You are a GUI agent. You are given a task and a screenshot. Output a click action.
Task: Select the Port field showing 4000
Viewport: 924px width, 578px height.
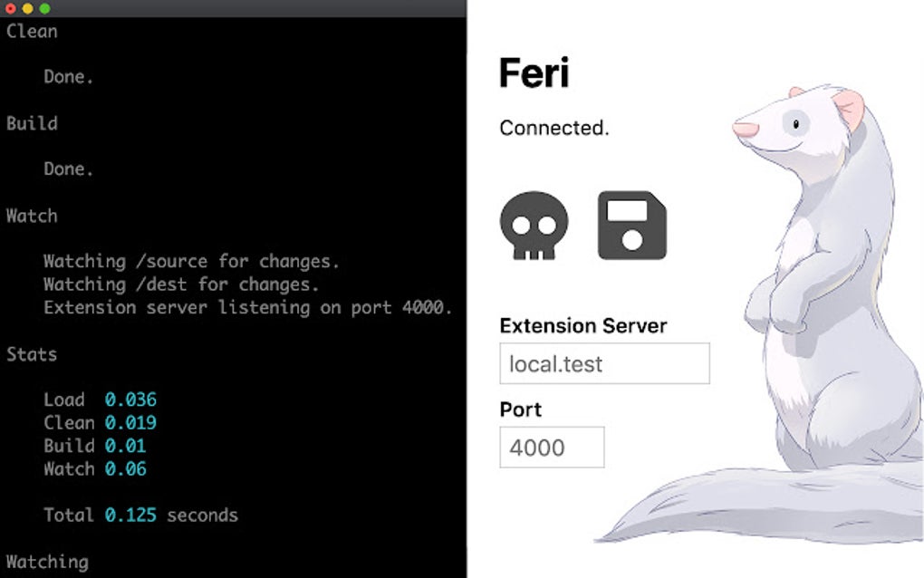pos(551,447)
